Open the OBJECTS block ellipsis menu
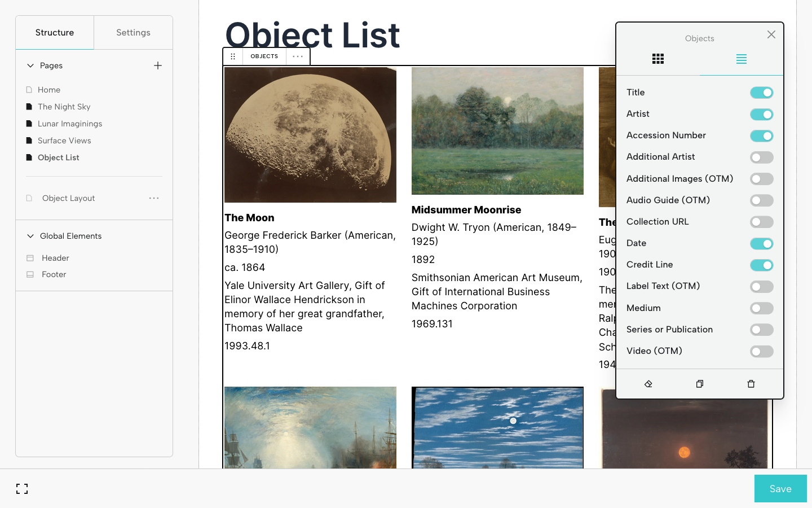Screen dimensions: 812x508 coord(298,56)
